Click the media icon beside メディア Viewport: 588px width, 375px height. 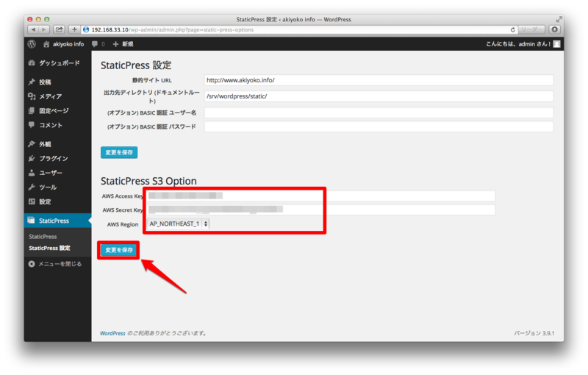tap(32, 96)
